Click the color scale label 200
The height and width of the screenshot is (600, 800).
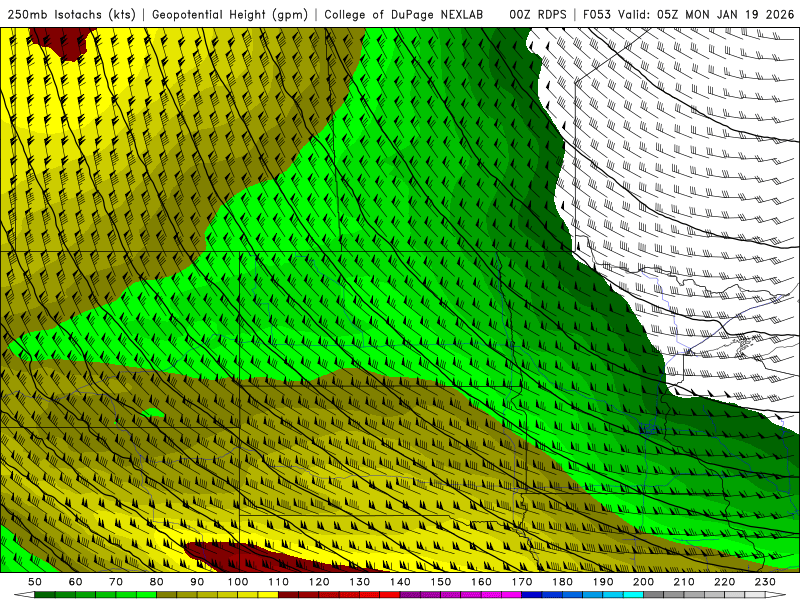click(643, 582)
